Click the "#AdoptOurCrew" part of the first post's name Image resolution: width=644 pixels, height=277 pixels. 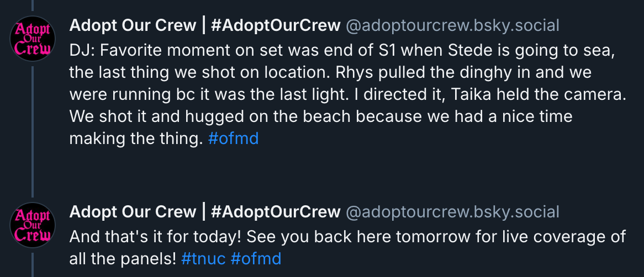tap(275, 25)
